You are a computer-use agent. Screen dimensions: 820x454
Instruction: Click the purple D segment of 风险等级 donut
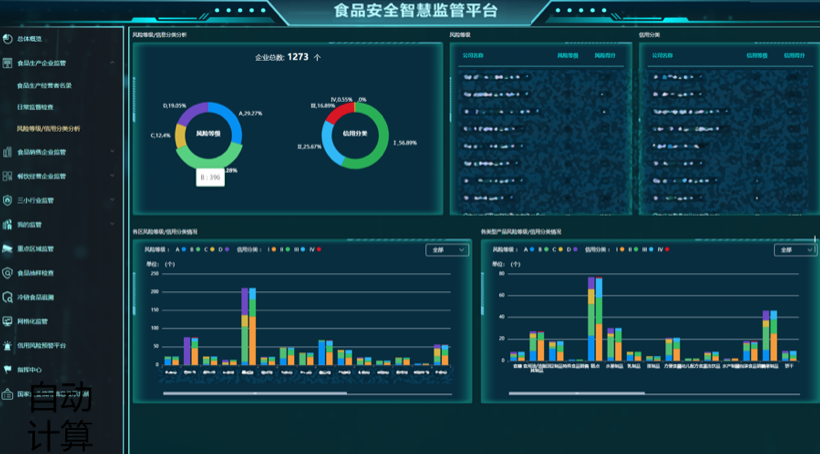(195, 111)
